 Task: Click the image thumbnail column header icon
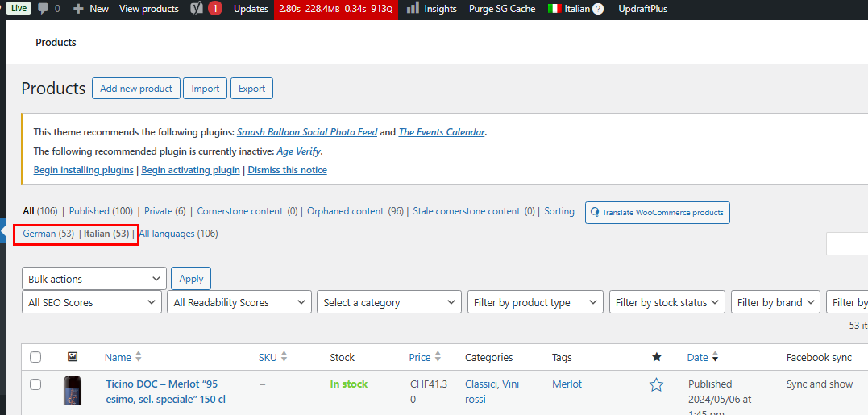coord(72,357)
